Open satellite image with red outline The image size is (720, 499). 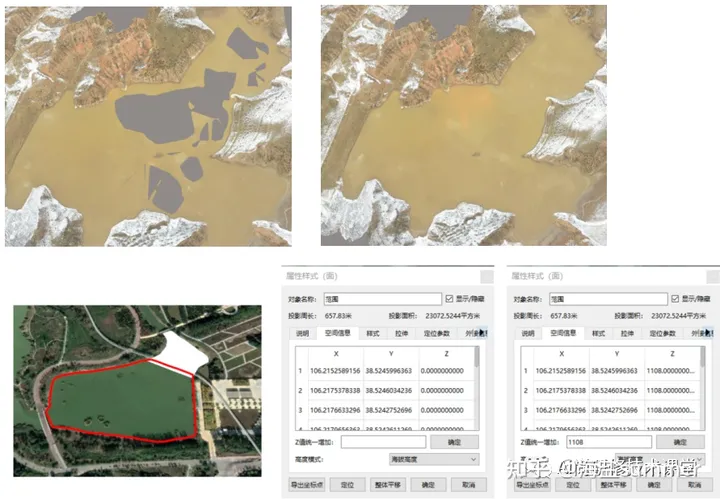click(137, 391)
